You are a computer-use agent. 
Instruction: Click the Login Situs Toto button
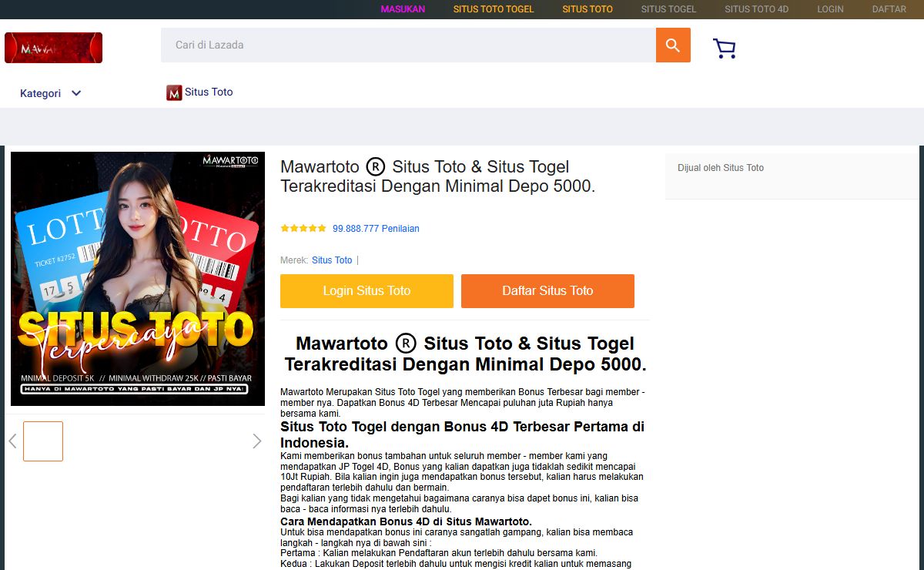click(x=367, y=291)
